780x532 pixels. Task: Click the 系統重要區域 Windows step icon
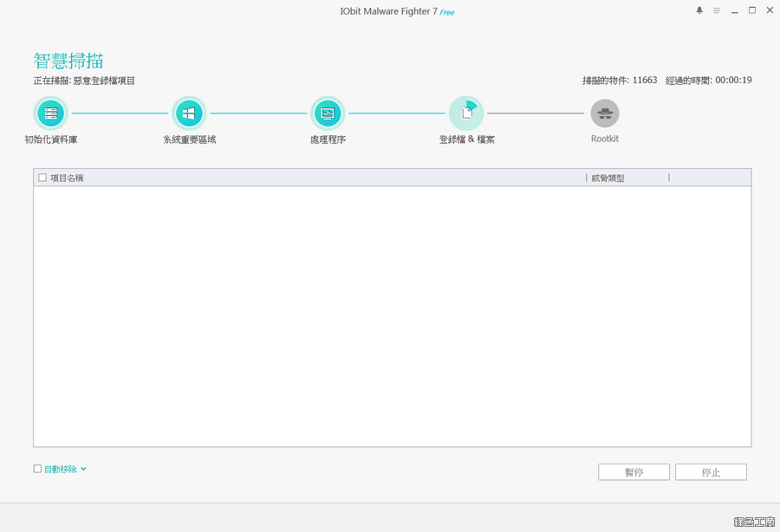point(189,114)
